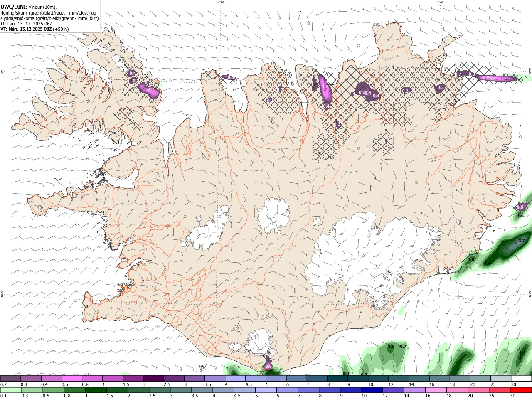Image resolution: width=532 pixels, height=399 pixels.
Task: Select the palest green 0.1–0.3 rain swatch
Action: tap(11, 390)
